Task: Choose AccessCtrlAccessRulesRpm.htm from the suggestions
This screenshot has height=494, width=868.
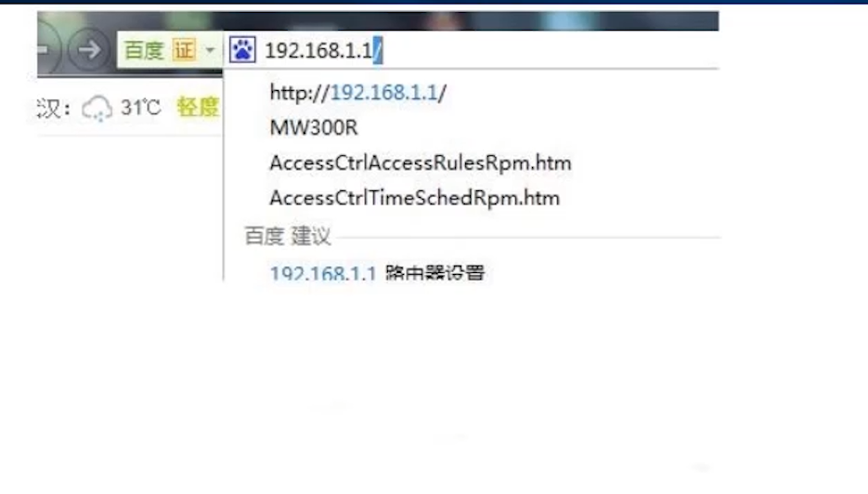Action: pyautogui.click(x=421, y=163)
